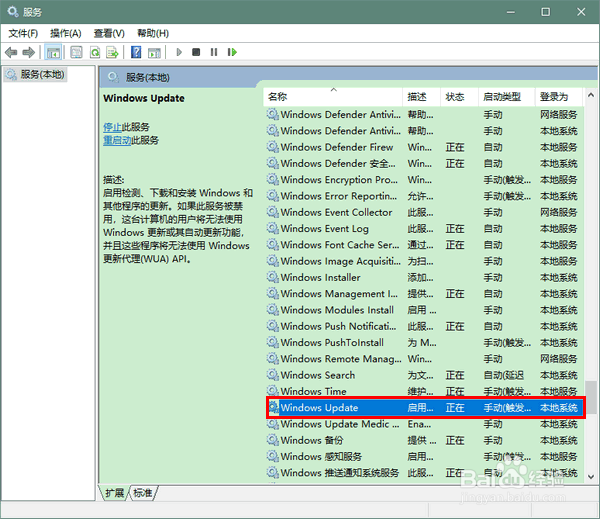The width and height of the screenshot is (600, 519).
Task: Click the scrollbar up arrow
Action: pyautogui.click(x=591, y=95)
